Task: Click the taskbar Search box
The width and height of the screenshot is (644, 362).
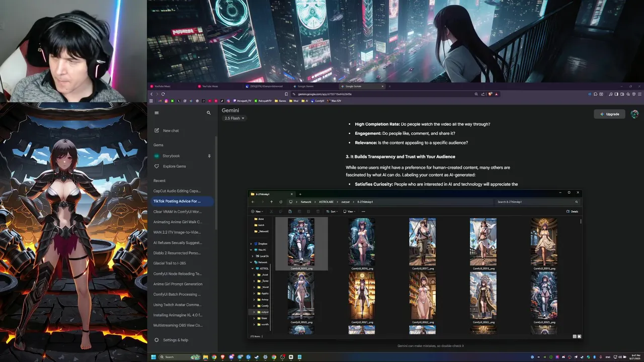Action: 180,357
